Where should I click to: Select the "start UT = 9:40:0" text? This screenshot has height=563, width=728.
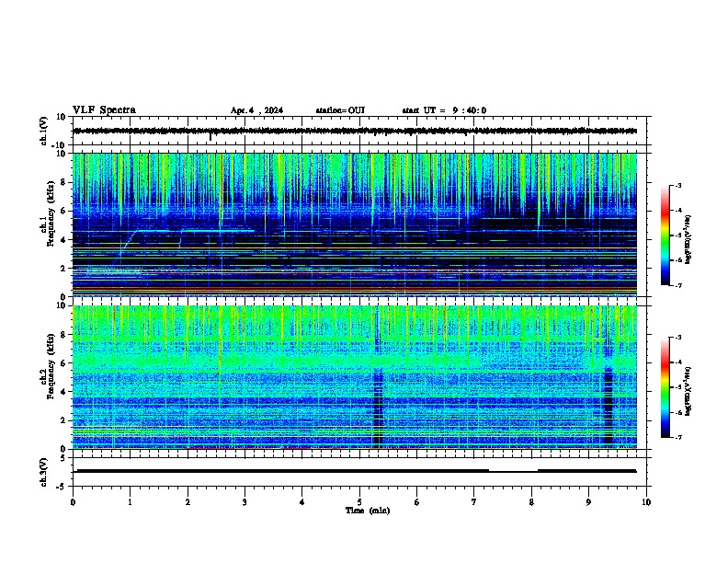[x=444, y=110]
